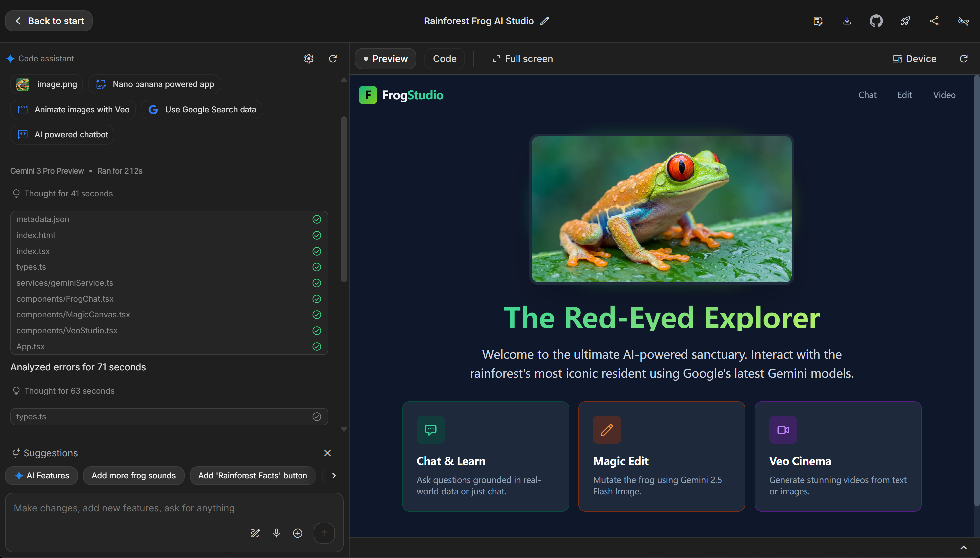980x558 pixels.
Task: Click the download app icon
Action: (x=847, y=21)
